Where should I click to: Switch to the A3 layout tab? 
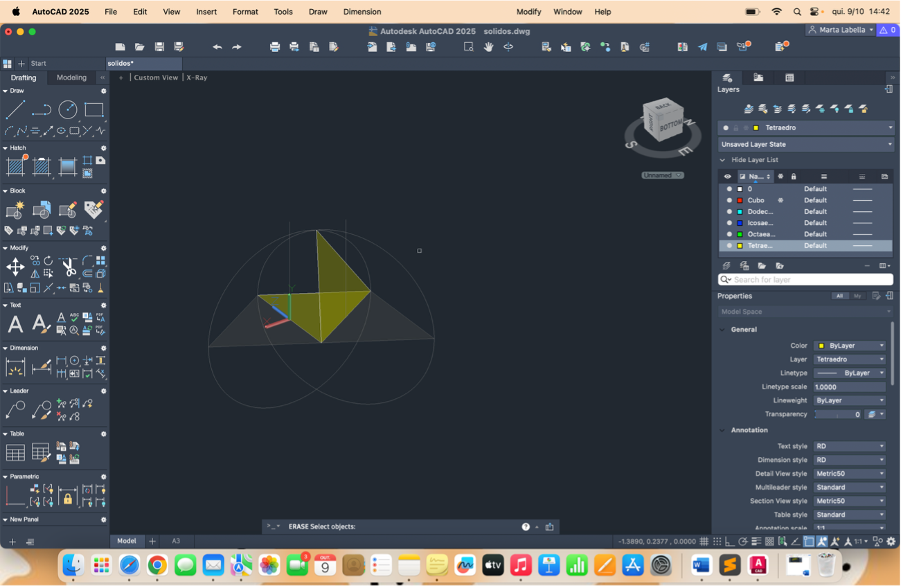[x=176, y=542]
